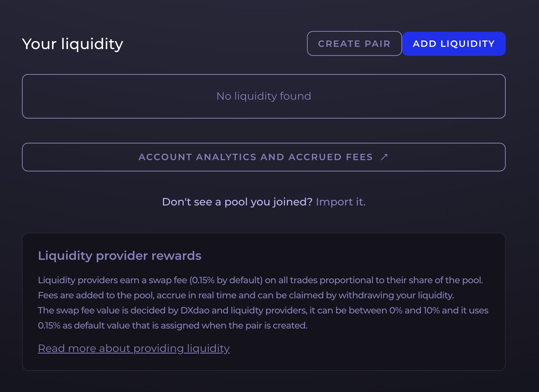
Task: Click the ACCRUED FEES label text
Action: [331, 157]
